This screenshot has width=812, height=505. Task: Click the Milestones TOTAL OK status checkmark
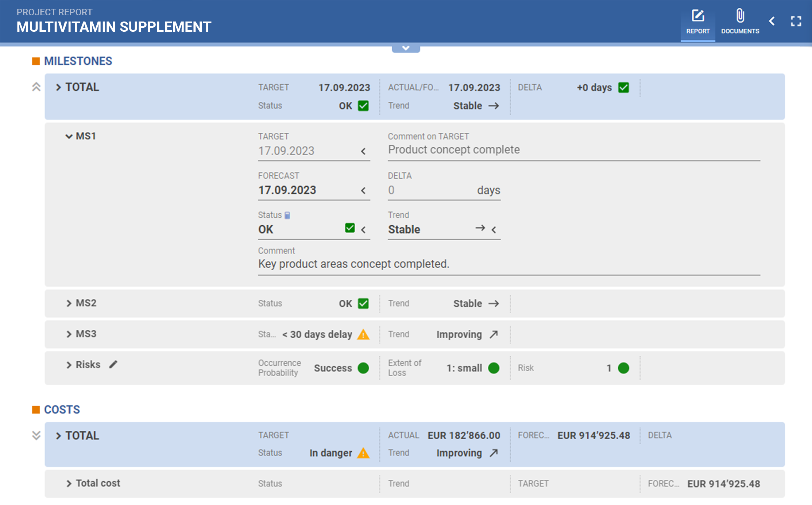[363, 106]
